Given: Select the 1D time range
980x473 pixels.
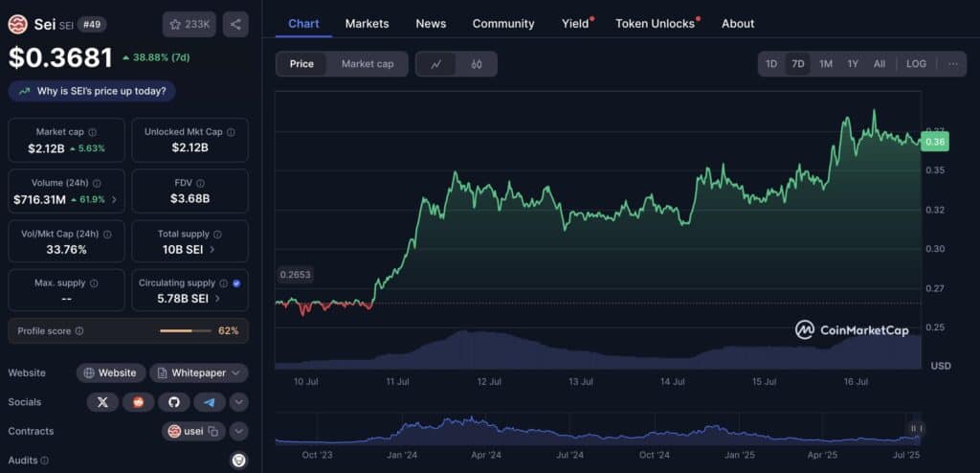Looking at the screenshot, I should click(771, 64).
